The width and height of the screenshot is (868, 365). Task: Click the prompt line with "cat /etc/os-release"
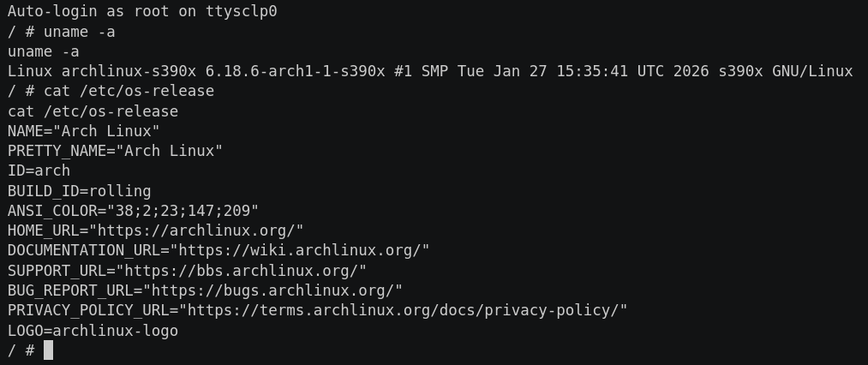111,91
